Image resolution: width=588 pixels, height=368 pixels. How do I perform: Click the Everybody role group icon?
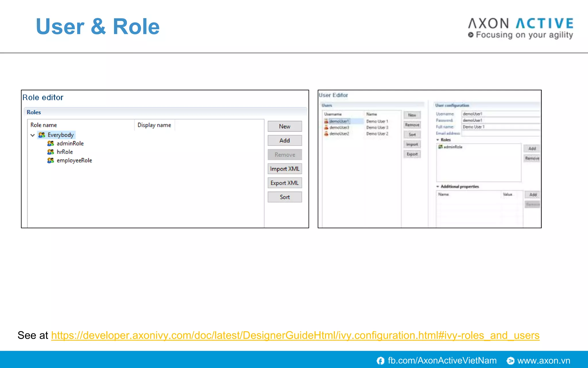[x=42, y=135]
